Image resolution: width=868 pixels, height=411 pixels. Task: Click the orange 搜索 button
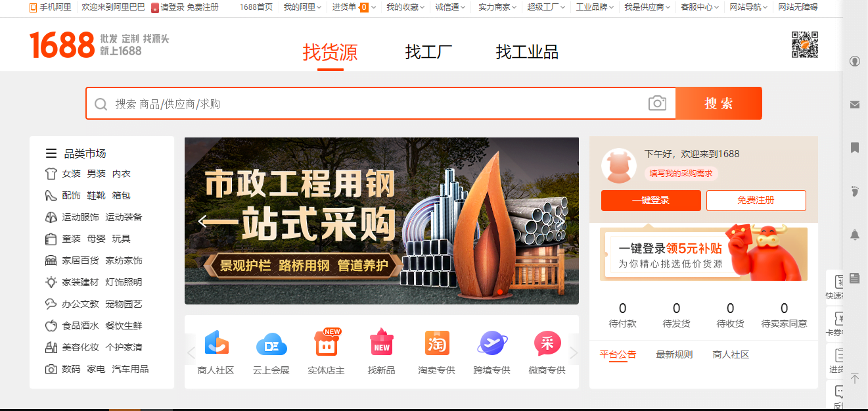pyautogui.click(x=719, y=103)
